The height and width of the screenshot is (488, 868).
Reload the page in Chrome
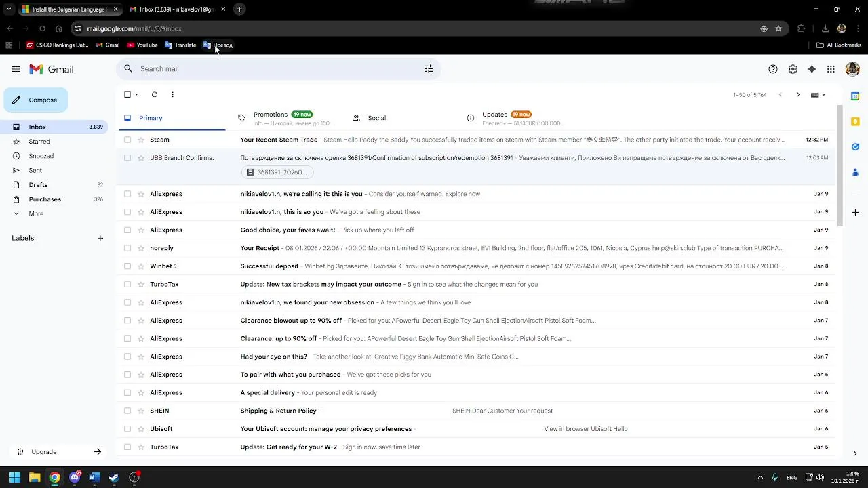pyautogui.click(x=42, y=28)
